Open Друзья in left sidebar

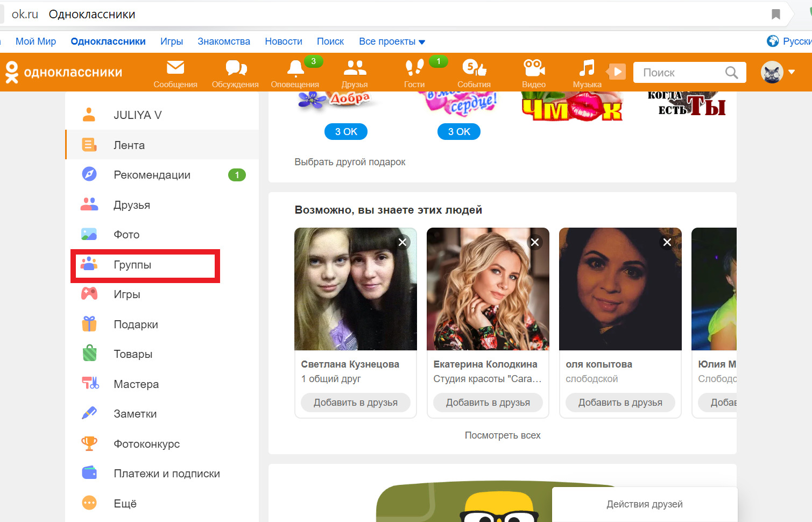click(162, 205)
